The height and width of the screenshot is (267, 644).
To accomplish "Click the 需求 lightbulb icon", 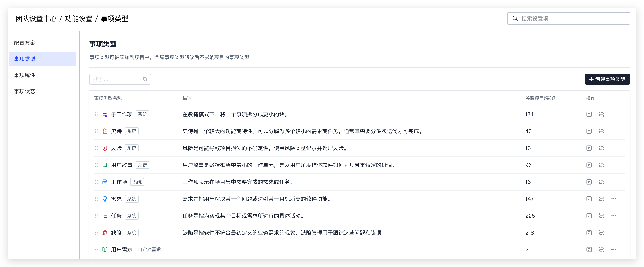I will tap(105, 199).
